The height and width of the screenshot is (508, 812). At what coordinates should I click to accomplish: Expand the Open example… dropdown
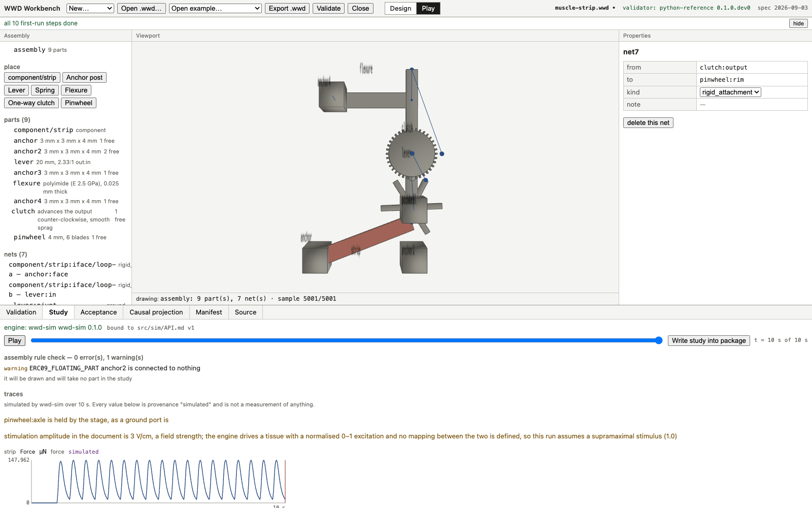pos(216,8)
